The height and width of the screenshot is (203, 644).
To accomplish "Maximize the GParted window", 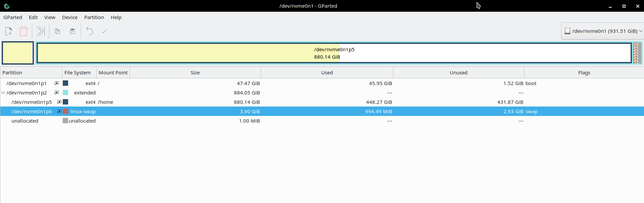I will point(624,6).
